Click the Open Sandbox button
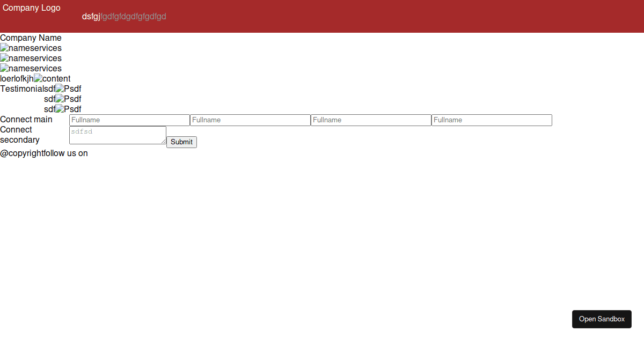 pos(602,319)
